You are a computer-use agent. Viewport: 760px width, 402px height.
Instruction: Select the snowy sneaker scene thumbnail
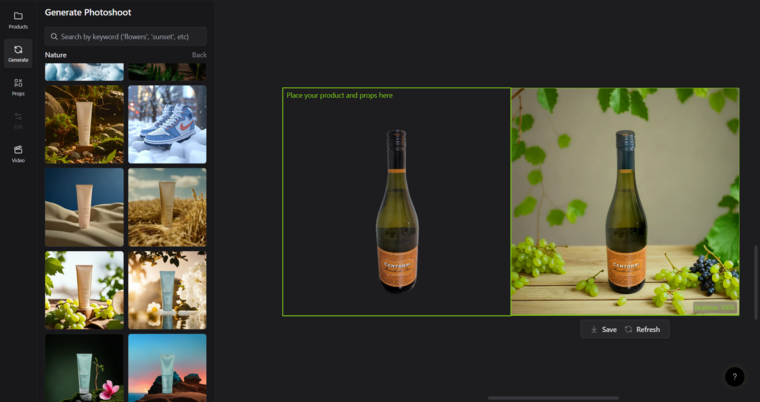[x=167, y=124]
